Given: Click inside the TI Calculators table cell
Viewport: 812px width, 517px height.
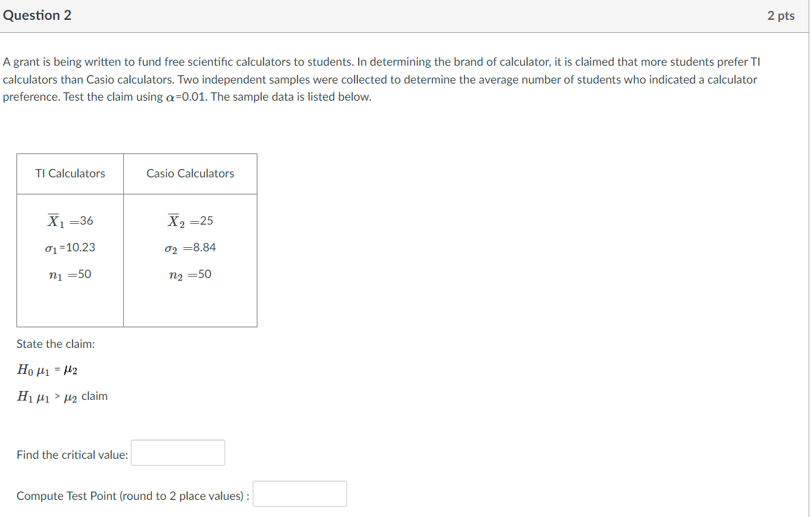Looking at the screenshot, I should click(x=71, y=260).
